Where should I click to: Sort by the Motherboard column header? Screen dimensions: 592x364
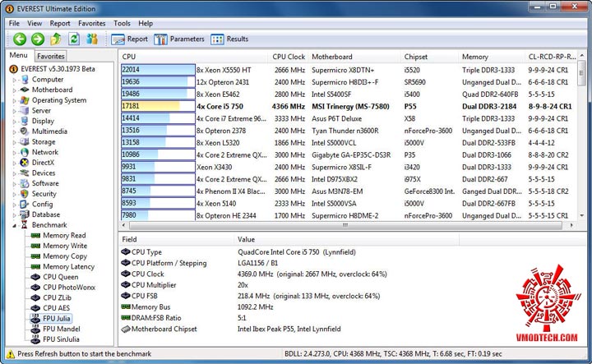[x=354, y=57]
